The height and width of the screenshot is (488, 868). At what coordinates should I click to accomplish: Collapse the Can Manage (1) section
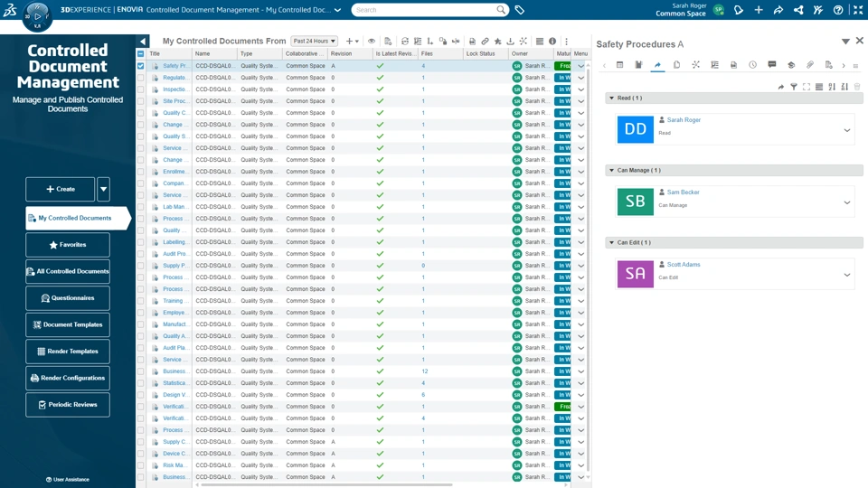[612, 171]
